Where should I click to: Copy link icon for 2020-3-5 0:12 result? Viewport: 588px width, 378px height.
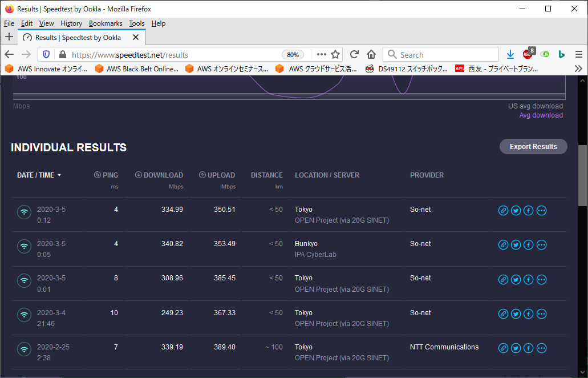pos(503,211)
